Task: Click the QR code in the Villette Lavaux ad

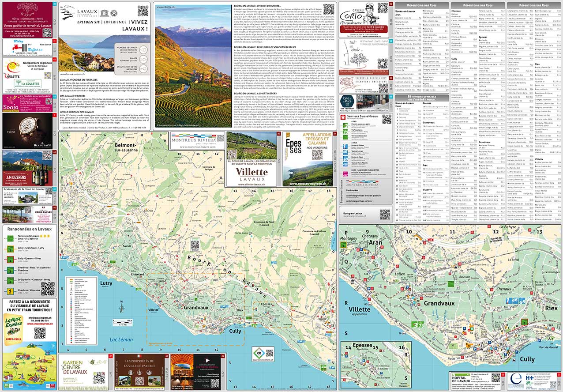Action: pyautogui.click(x=233, y=155)
